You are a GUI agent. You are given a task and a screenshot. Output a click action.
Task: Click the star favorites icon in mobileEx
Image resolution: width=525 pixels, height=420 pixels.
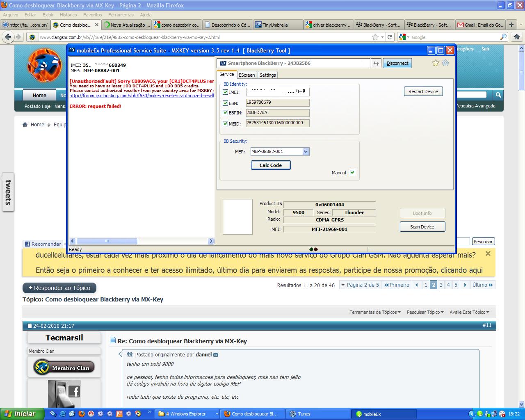436,63
